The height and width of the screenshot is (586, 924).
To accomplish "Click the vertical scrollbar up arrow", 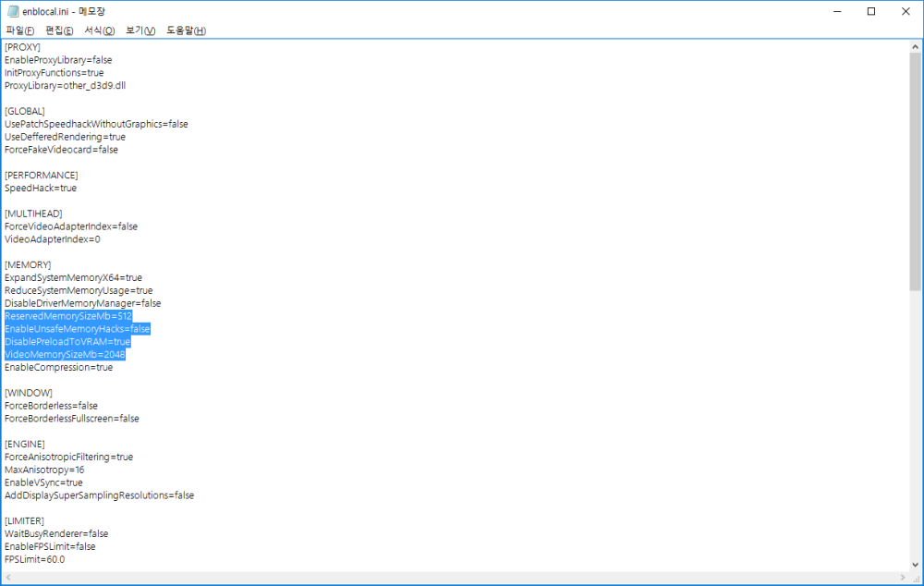I will click(915, 46).
